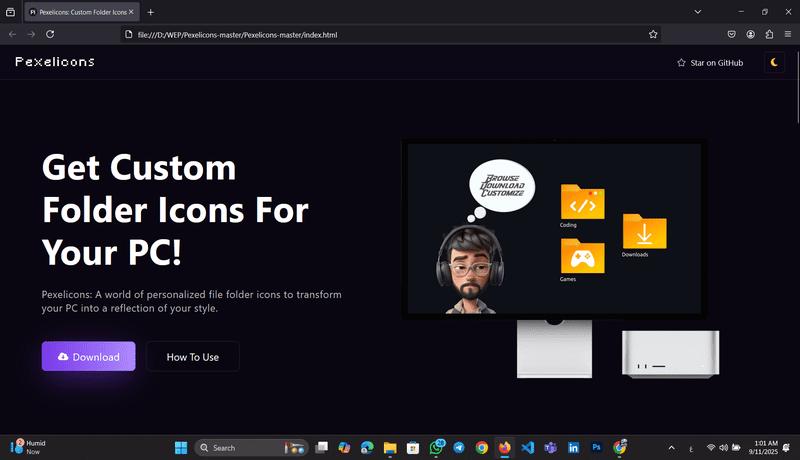
Task: Close the Pexelicons tab
Action: tap(131, 12)
